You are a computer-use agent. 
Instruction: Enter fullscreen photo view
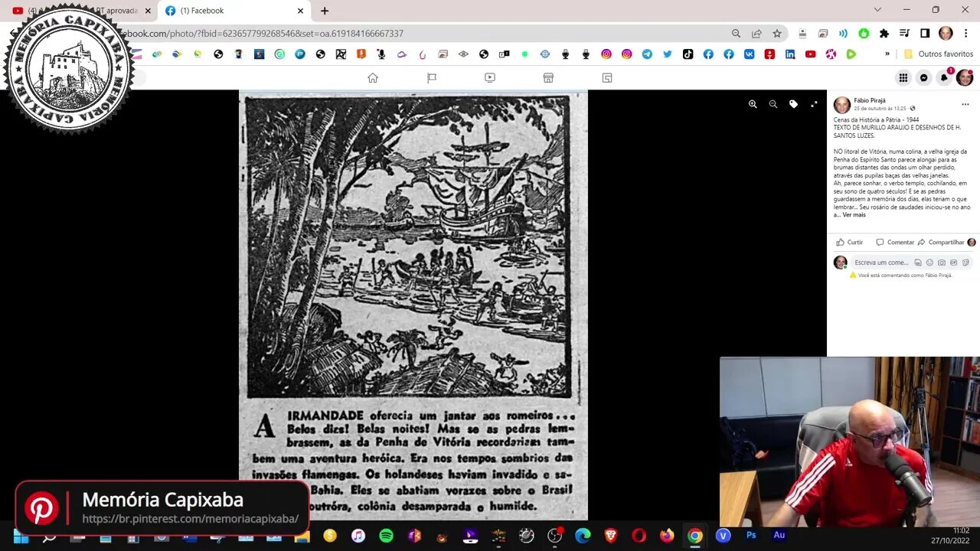pos(814,104)
